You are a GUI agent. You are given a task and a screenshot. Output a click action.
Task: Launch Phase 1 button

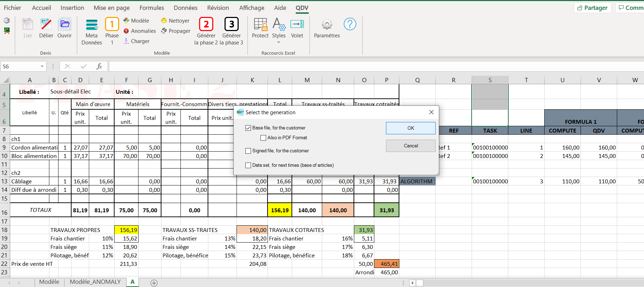point(112,31)
